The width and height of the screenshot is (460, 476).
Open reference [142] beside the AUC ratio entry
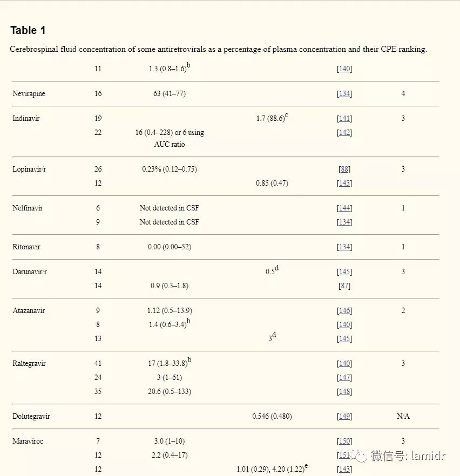344,133
